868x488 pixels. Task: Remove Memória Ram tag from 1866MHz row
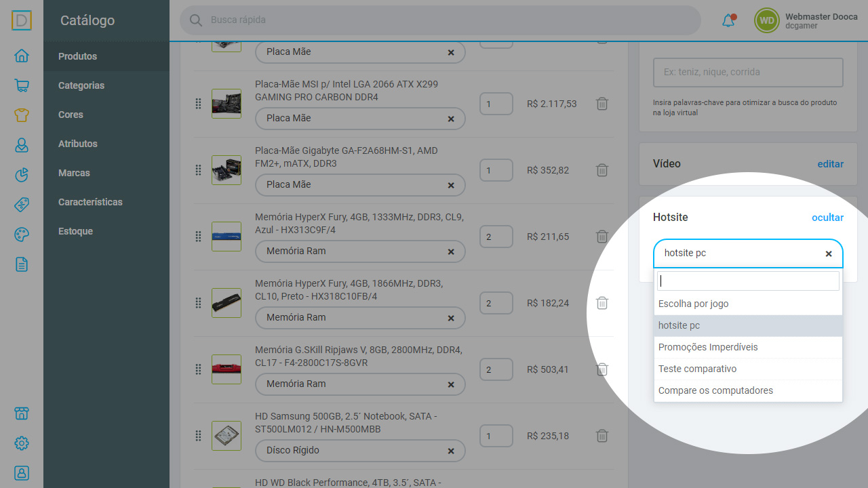pyautogui.click(x=451, y=318)
